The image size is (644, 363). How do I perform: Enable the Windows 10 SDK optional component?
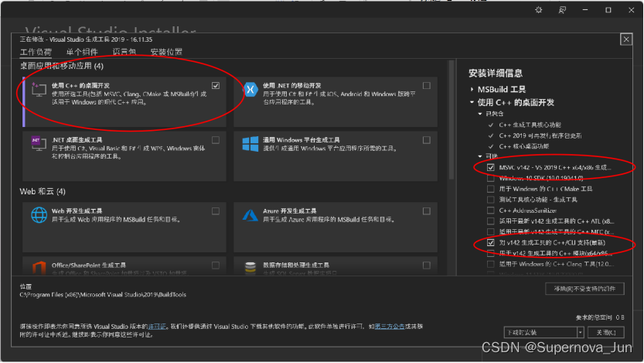point(490,178)
